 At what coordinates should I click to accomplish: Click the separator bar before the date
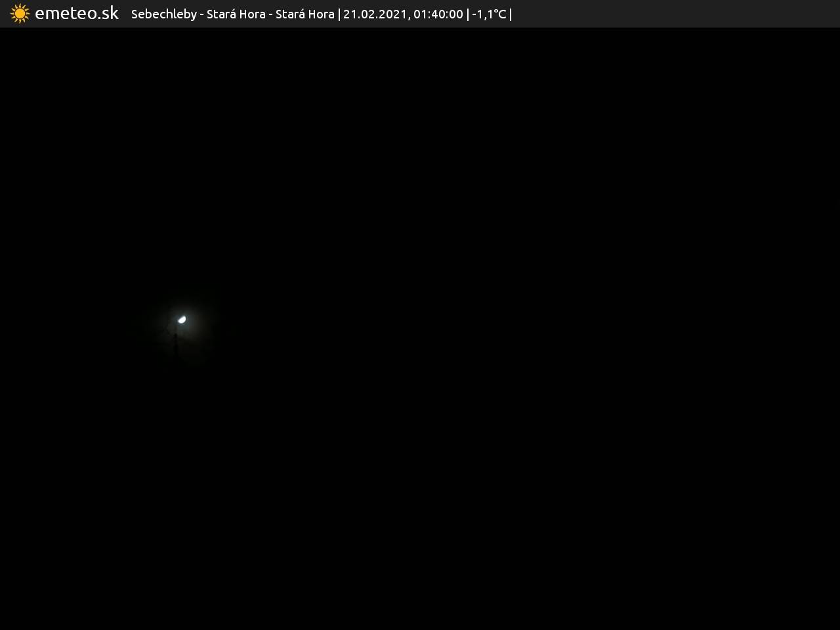coord(339,14)
